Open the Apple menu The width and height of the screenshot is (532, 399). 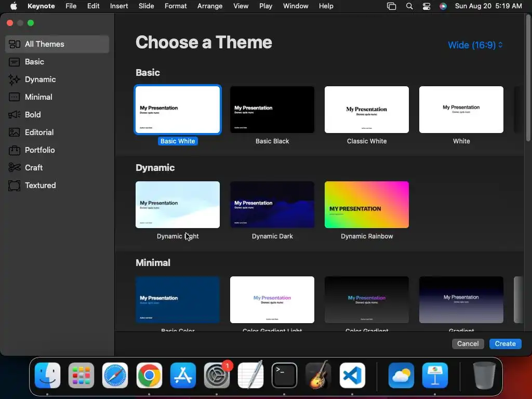click(x=14, y=6)
